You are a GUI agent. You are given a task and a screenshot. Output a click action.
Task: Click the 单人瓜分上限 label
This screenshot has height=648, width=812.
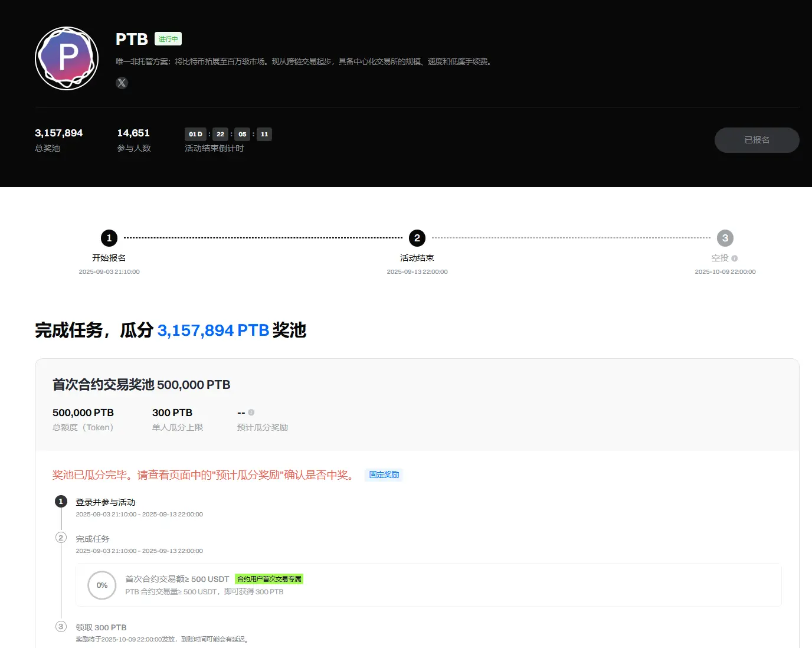click(x=178, y=427)
